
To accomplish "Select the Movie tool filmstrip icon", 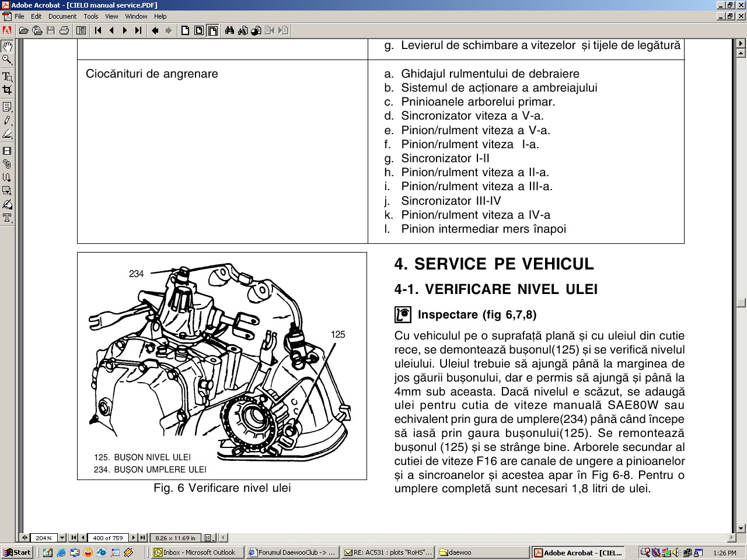I will (7, 150).
